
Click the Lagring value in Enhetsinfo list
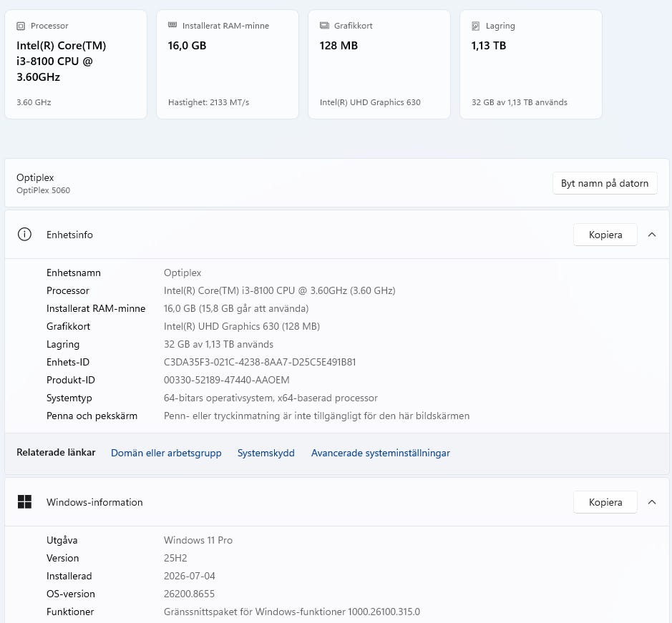(x=218, y=345)
